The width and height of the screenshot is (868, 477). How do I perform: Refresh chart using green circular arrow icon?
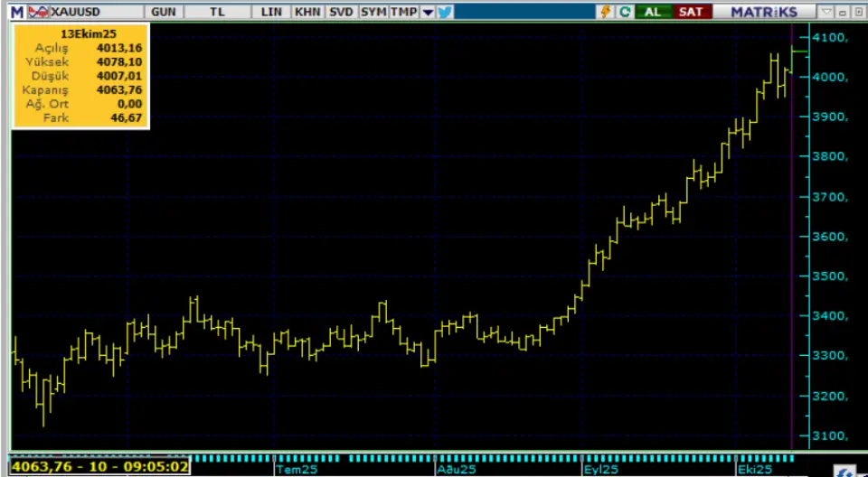tap(624, 12)
